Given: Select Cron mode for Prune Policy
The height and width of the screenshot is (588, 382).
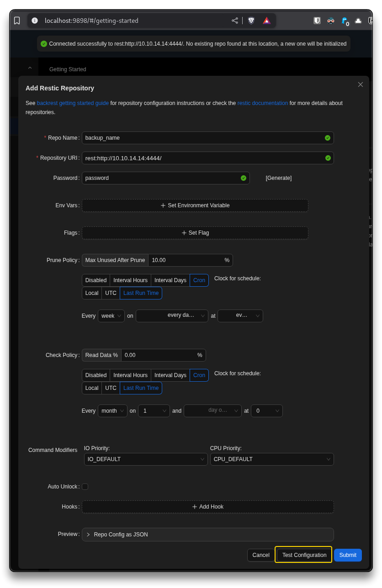Looking at the screenshot, I should [199, 280].
